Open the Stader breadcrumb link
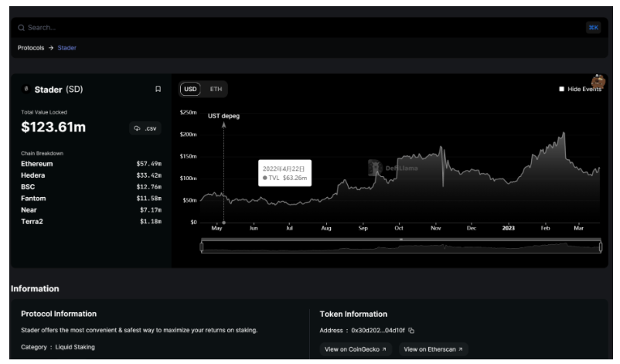The image size is (620, 364). click(66, 48)
